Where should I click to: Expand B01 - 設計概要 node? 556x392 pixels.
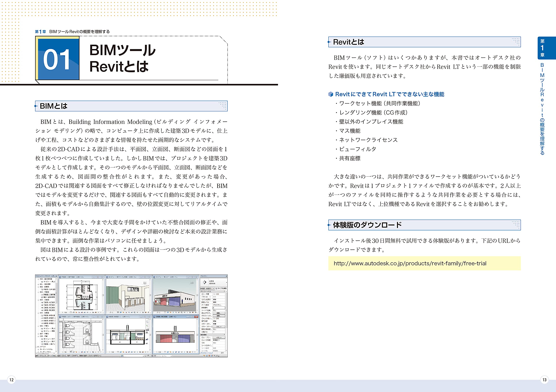click(x=38, y=284)
